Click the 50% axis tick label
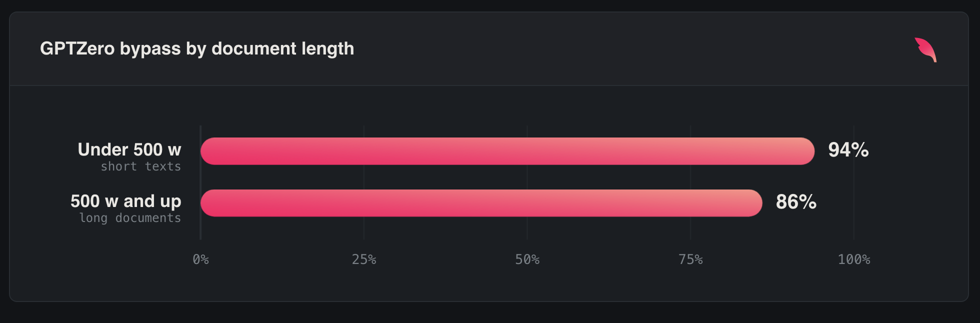 [527, 259]
